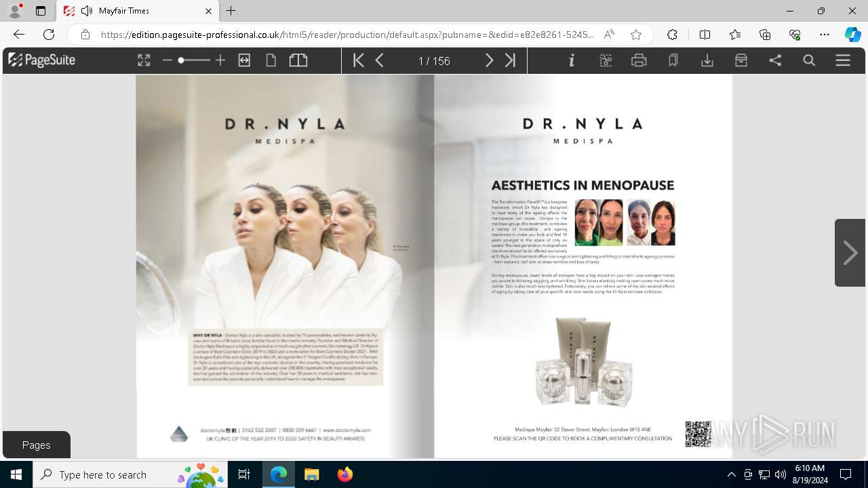
Task: Launch Firefox from the taskbar
Action: (x=344, y=474)
